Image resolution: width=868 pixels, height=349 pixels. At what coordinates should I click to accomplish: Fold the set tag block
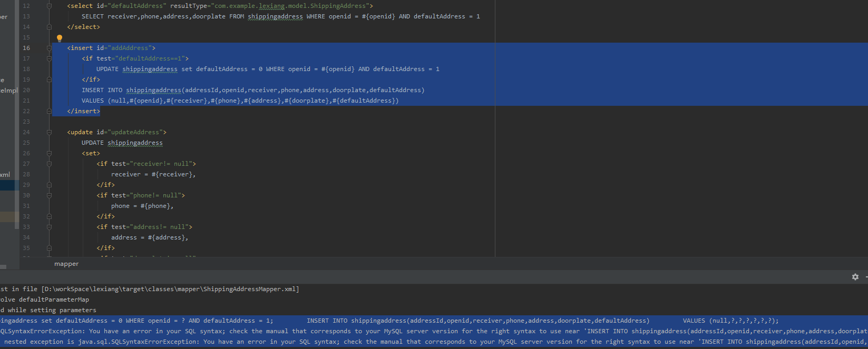click(49, 153)
